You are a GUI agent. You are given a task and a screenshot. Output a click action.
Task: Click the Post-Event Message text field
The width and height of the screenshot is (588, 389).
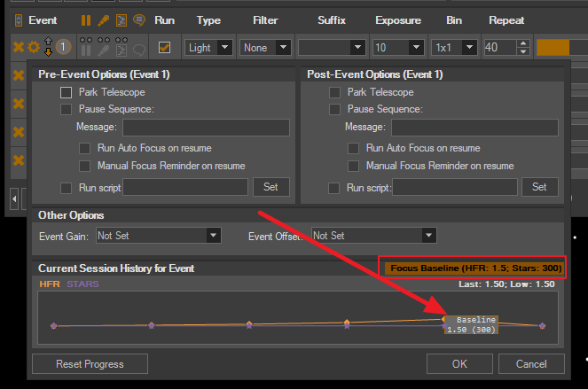tap(474, 128)
